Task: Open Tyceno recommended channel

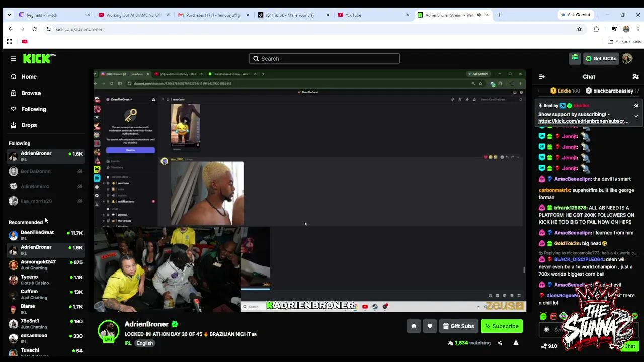Action: (45, 280)
